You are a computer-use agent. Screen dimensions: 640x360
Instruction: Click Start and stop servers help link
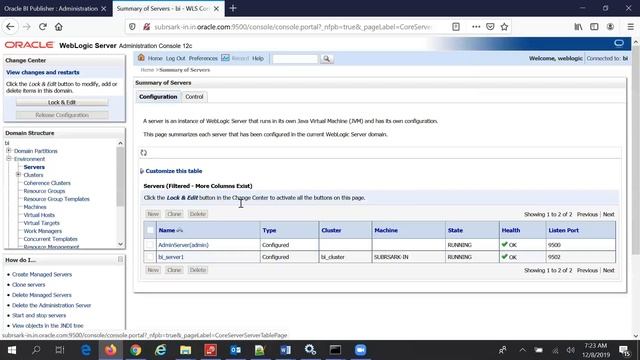pos(39,315)
